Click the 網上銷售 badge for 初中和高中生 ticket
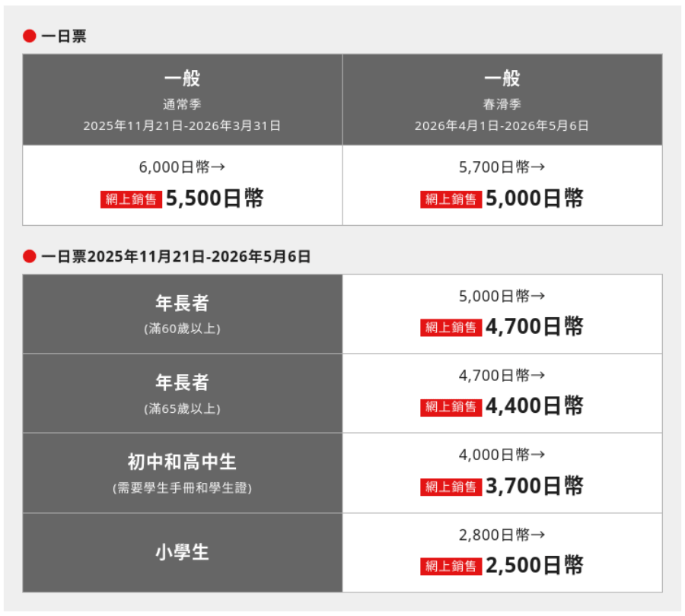 pos(451,487)
